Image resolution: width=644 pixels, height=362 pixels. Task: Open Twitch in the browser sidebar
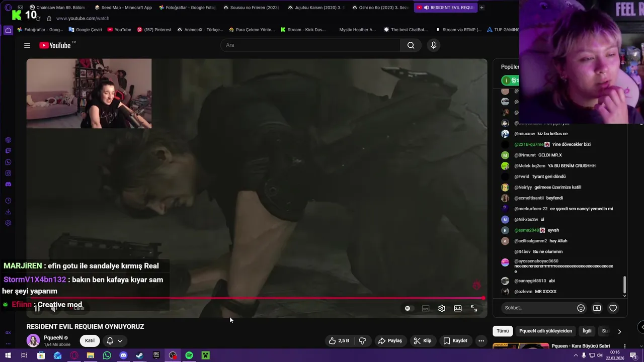pyautogui.click(x=8, y=151)
